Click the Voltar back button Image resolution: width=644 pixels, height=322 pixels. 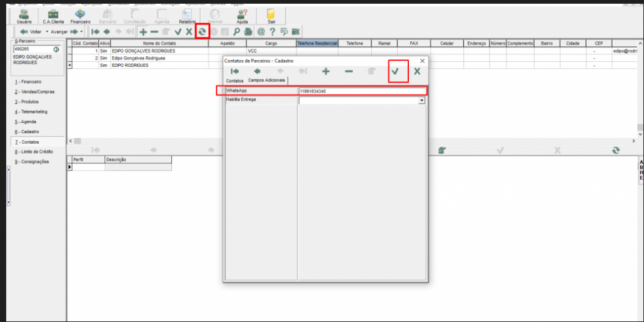click(31, 31)
